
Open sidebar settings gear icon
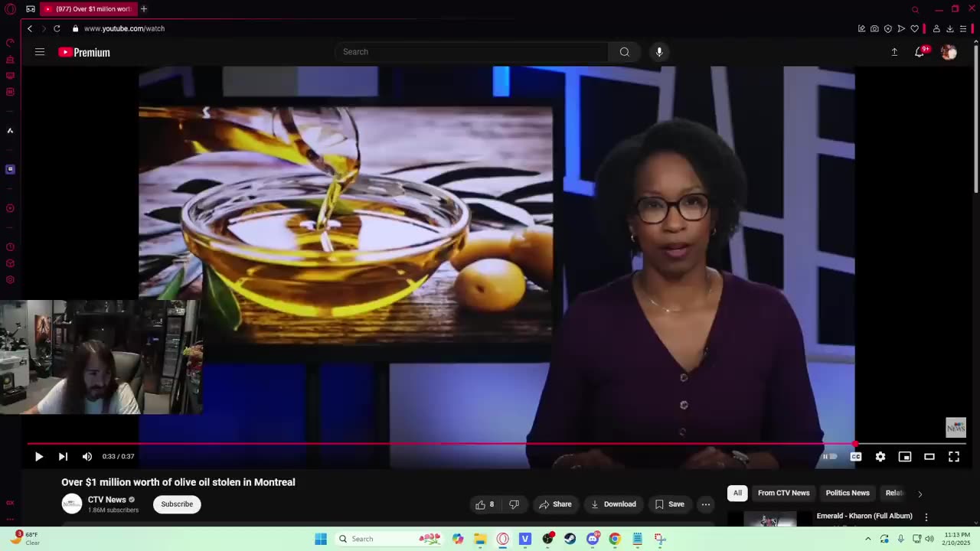pos(10,280)
